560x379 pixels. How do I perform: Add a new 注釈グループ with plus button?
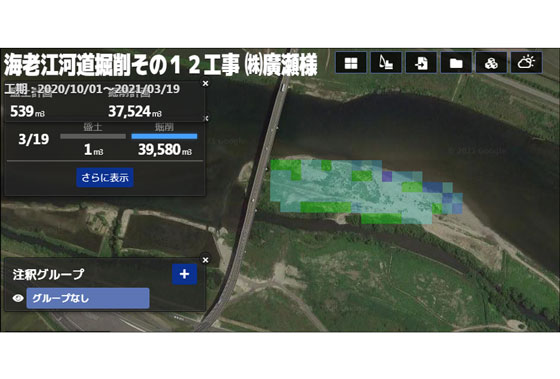click(184, 274)
